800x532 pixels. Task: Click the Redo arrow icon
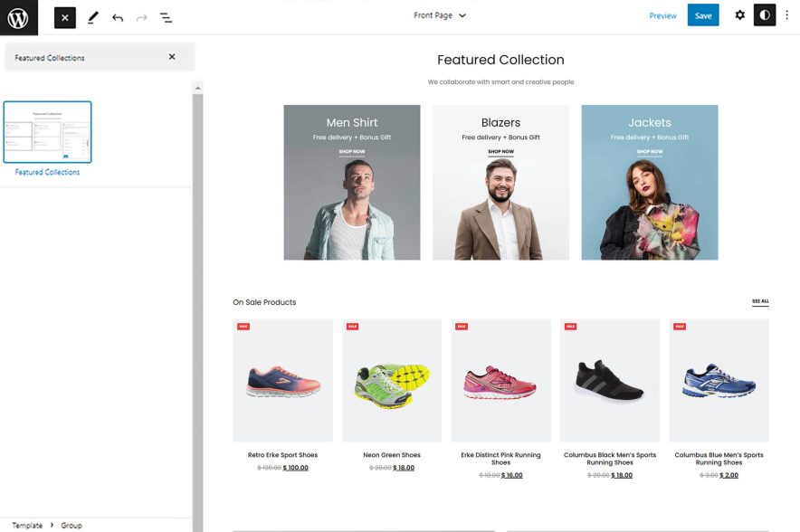(x=140, y=16)
